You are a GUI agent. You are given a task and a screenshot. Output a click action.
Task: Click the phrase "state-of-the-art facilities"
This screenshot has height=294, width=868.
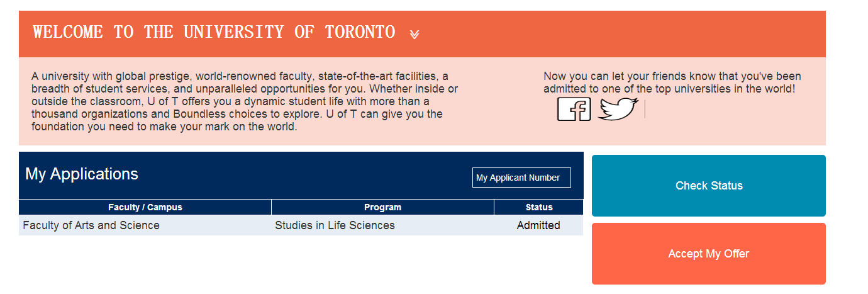pos(377,76)
